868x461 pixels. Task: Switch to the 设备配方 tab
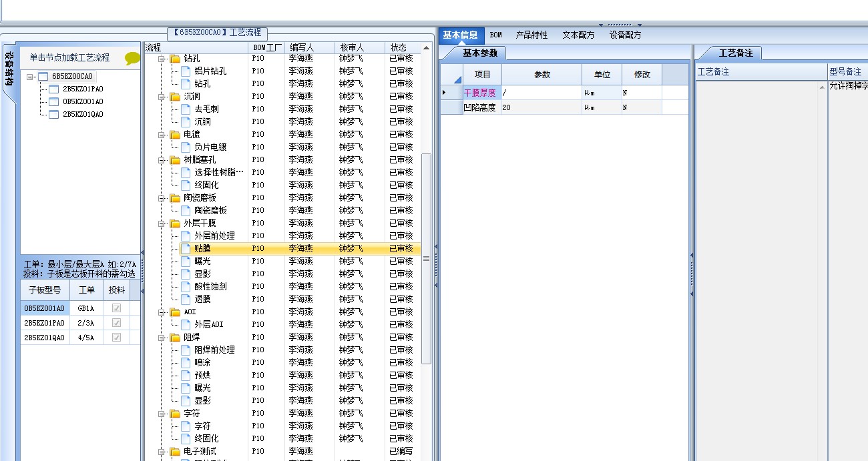(625, 35)
